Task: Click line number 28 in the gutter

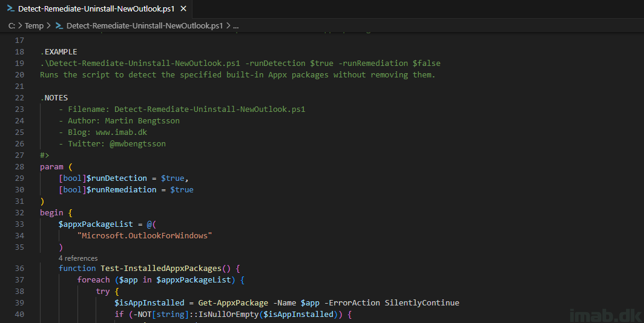Action: tap(19, 166)
